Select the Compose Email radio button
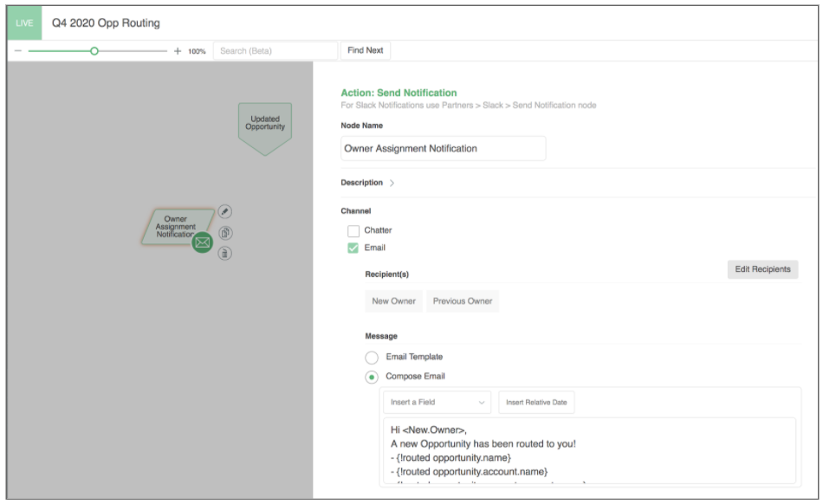The image size is (823, 504). (x=372, y=377)
